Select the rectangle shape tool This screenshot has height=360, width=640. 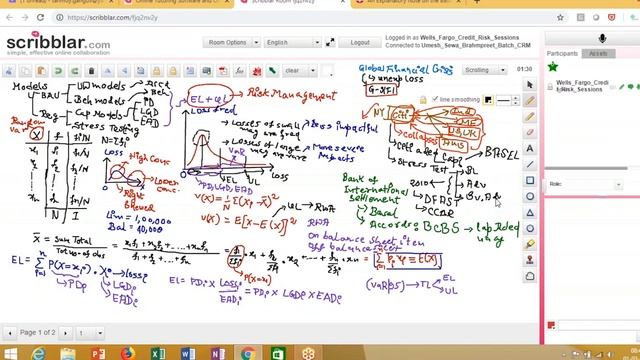tap(530, 180)
